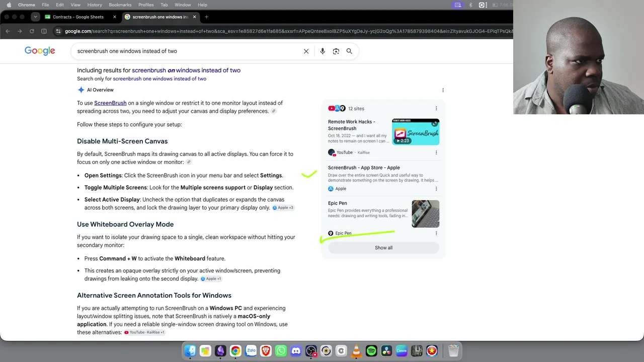Image resolution: width=644 pixels, height=362 pixels.
Task: Open the Epic Pen result thumbnail
Action: (426, 214)
